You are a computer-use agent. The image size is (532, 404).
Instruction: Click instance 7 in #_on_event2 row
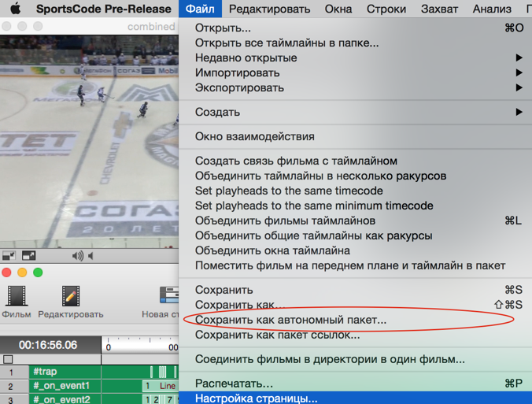click(x=169, y=399)
